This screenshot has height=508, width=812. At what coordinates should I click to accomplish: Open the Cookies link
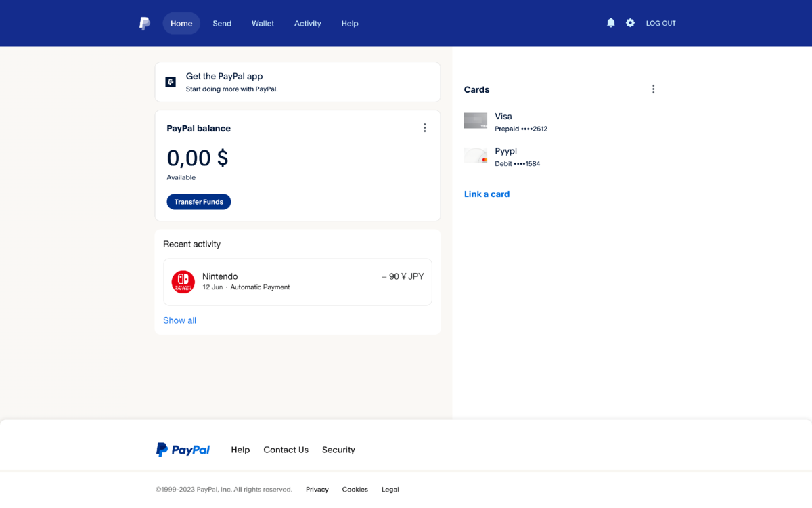coord(355,489)
